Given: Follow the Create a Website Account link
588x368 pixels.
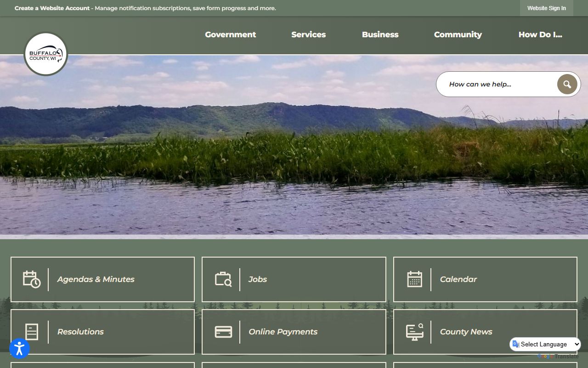Looking at the screenshot, I should (x=52, y=8).
